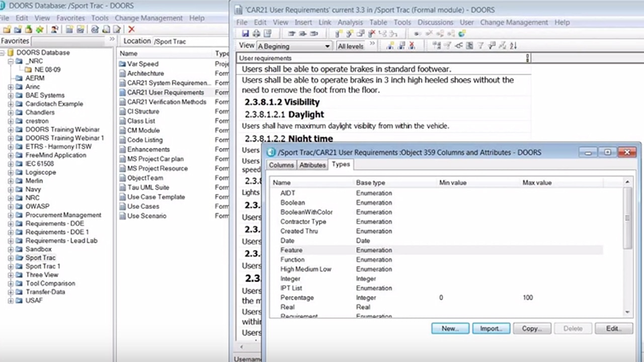This screenshot has height=362, width=644.
Task: Click the user icon in database toolbar
Action: pos(54,30)
